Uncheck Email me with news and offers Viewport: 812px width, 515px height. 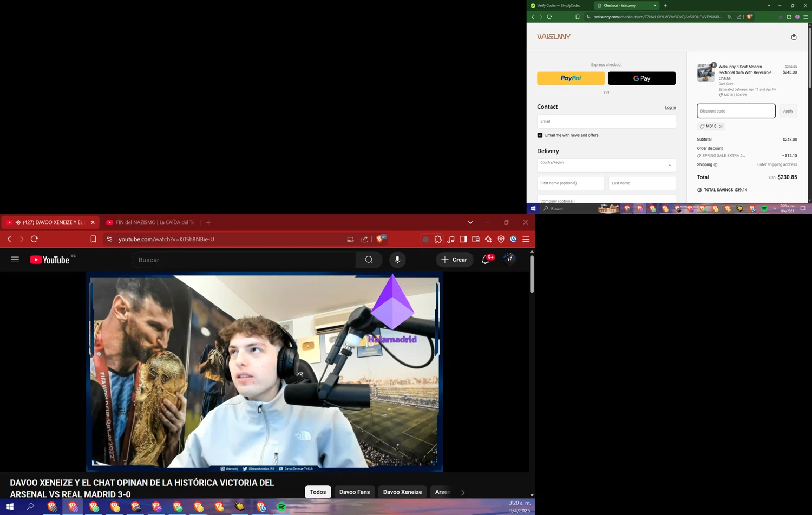pos(540,135)
